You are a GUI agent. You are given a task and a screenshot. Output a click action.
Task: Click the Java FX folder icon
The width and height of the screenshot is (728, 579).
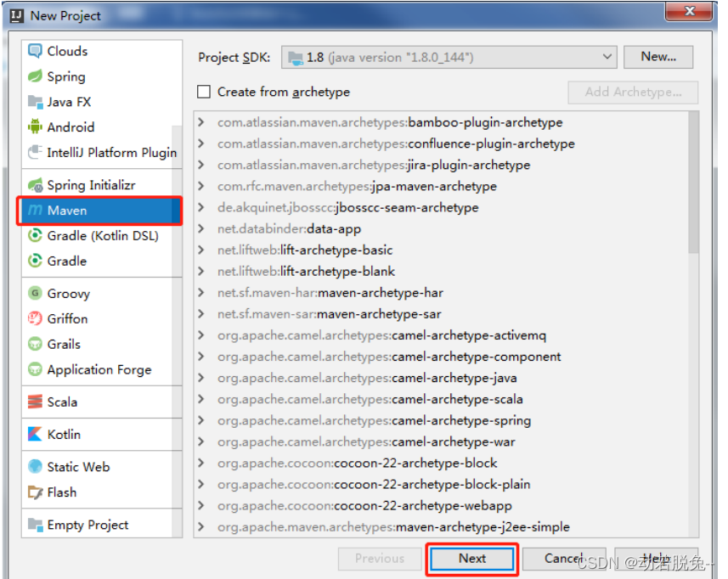coord(36,102)
